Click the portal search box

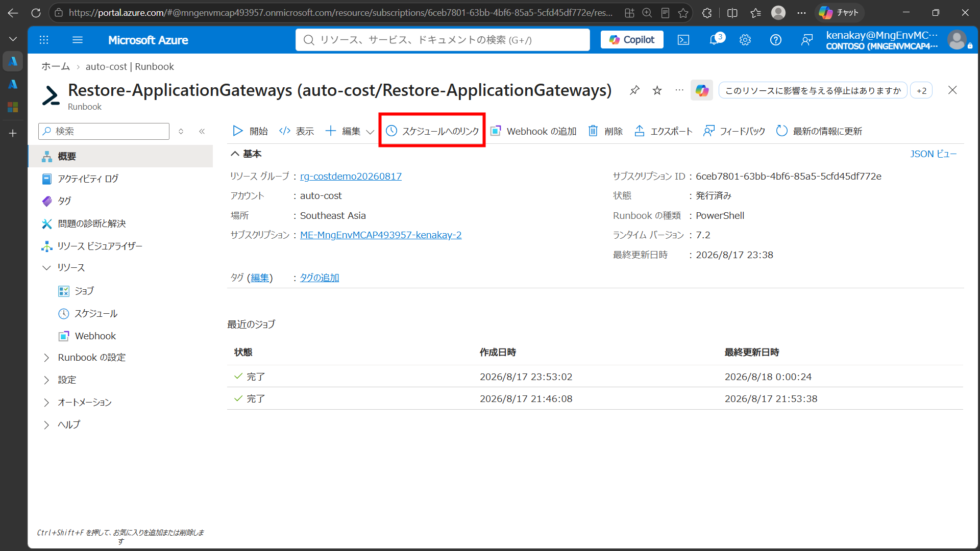(x=443, y=40)
